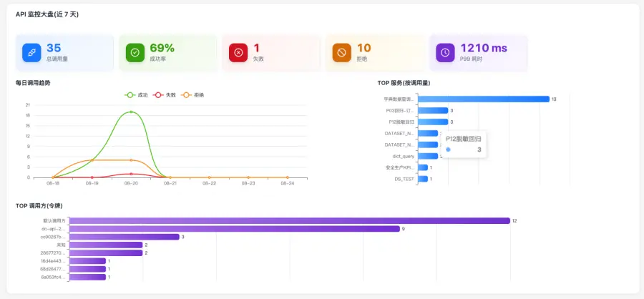This screenshot has width=644, height=299.
Task: Click the 字典数据查询 blue bar valued 13
Action: (484, 99)
